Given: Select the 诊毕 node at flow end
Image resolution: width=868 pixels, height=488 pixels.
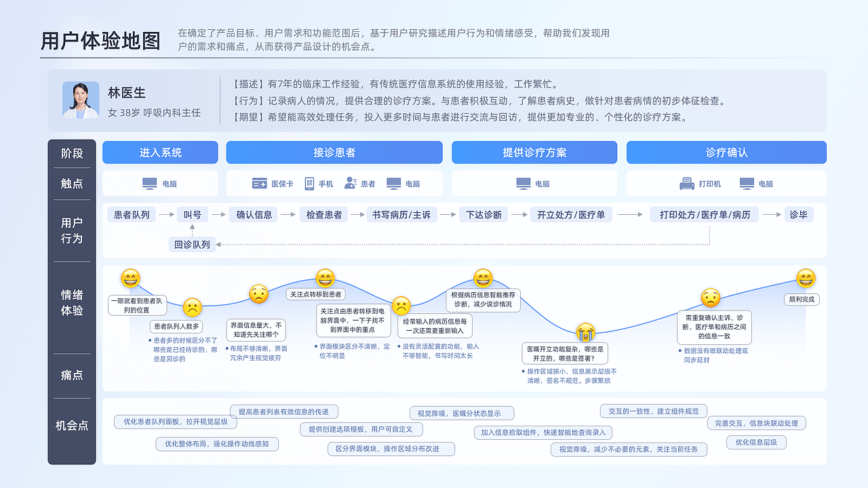Looking at the screenshot, I should point(799,214).
